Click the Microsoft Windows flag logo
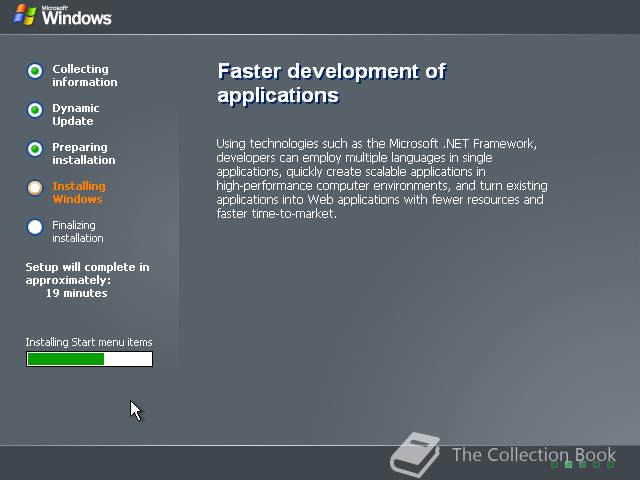 (25, 15)
